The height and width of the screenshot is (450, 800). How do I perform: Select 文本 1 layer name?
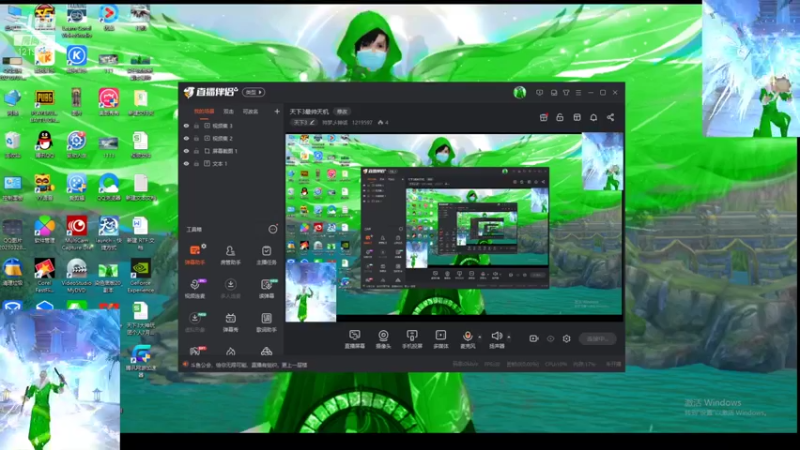(x=220, y=164)
